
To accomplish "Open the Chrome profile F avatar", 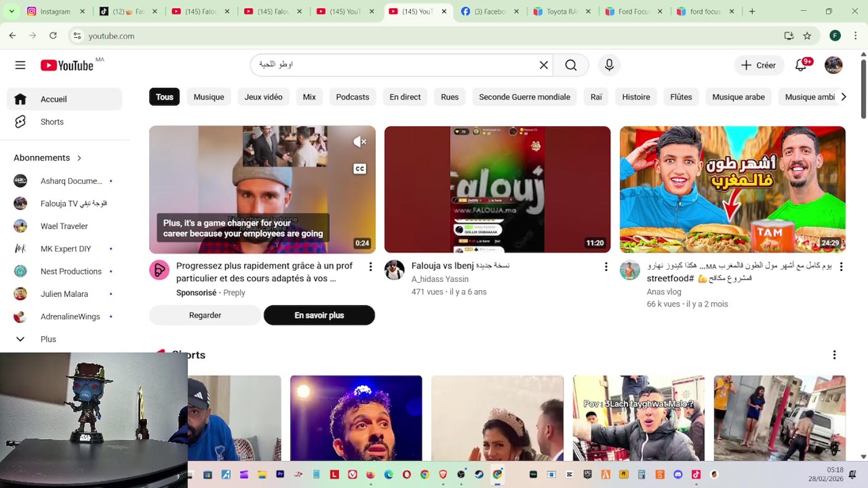I will click(835, 36).
